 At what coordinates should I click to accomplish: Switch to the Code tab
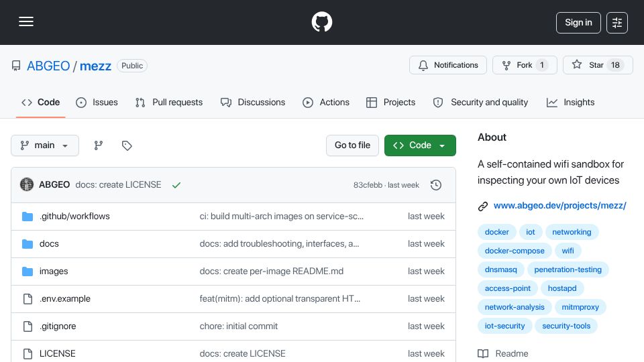[x=41, y=102]
